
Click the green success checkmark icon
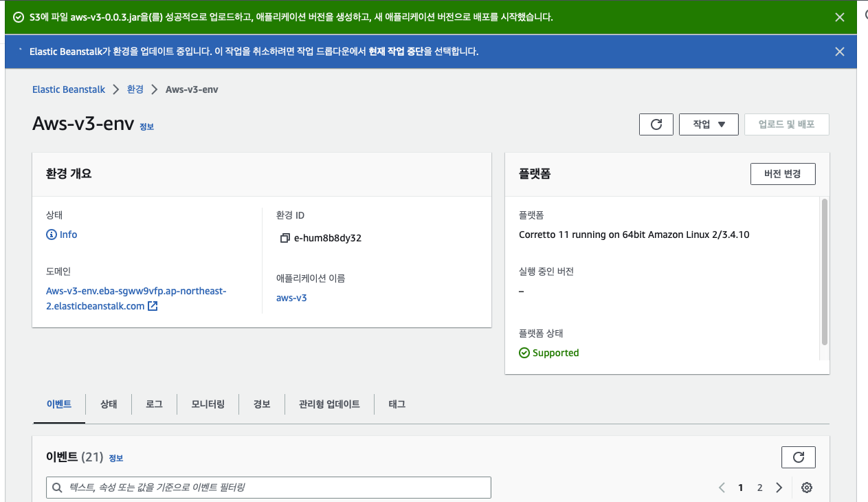(19, 17)
